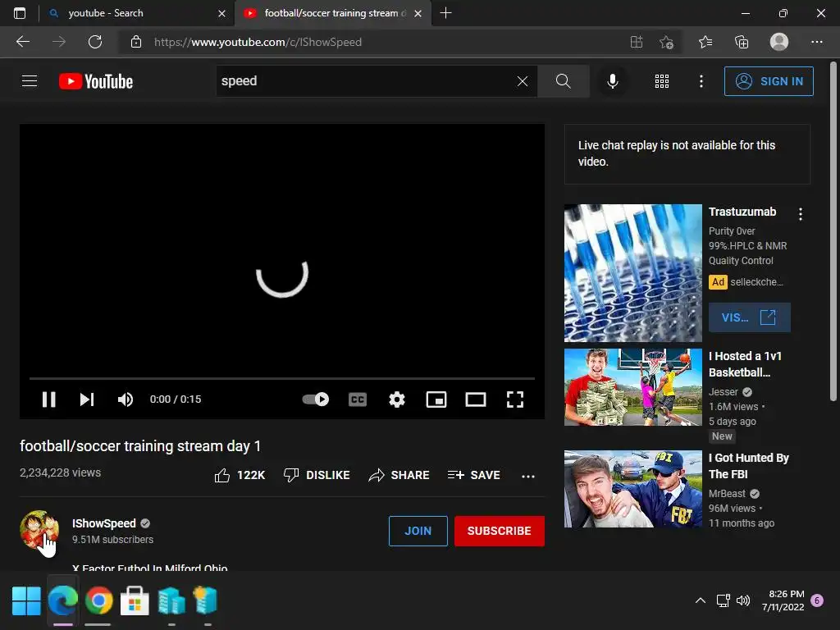Click the DISLIKE button
Screen dimensions: 840x630
(x=317, y=475)
